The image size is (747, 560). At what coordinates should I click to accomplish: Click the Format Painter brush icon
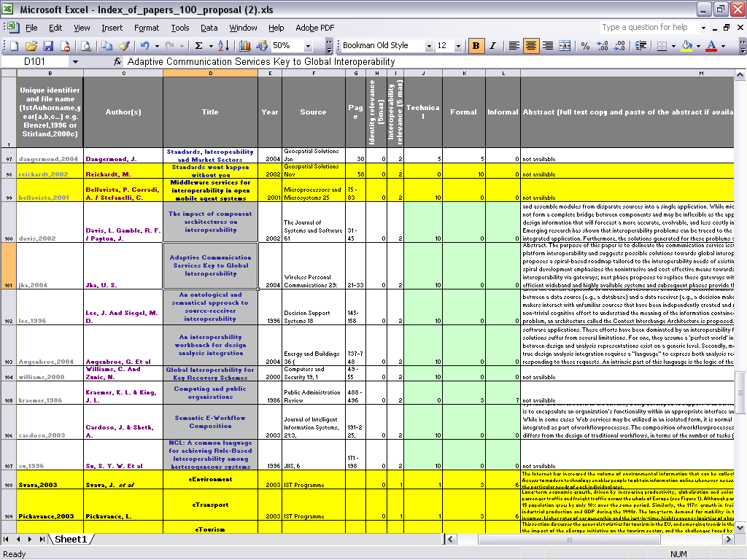point(124,46)
